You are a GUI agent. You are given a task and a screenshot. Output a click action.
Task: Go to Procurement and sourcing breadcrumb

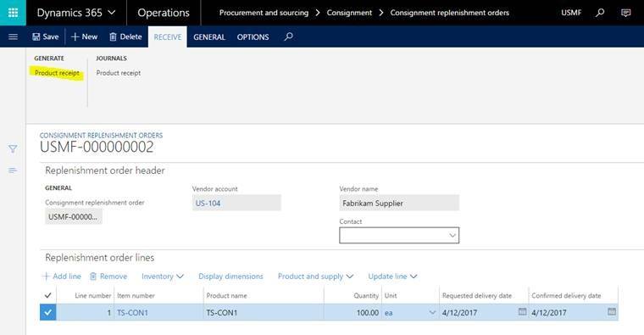[264, 13]
